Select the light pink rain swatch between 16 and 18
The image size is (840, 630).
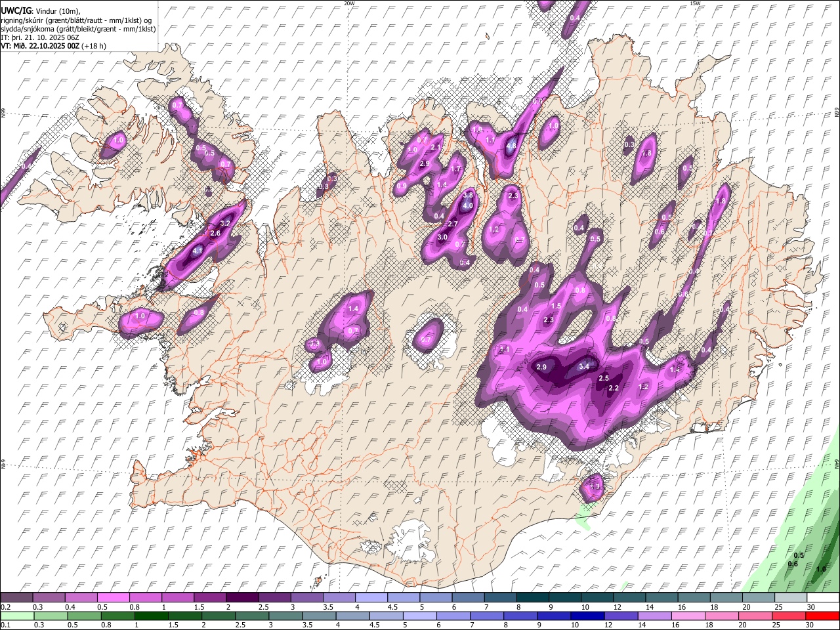click(x=688, y=616)
